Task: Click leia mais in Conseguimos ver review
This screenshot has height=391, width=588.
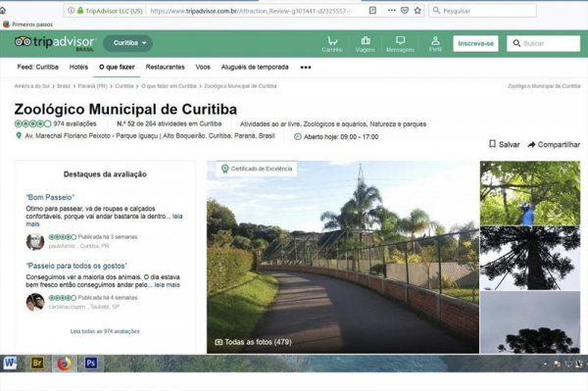Action: (x=167, y=285)
